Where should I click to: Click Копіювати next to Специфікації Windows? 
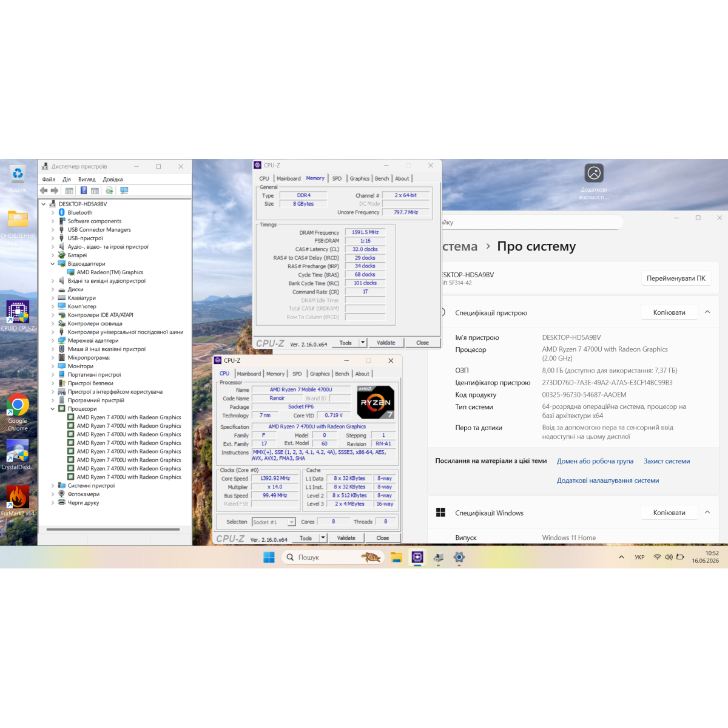pos(669,513)
